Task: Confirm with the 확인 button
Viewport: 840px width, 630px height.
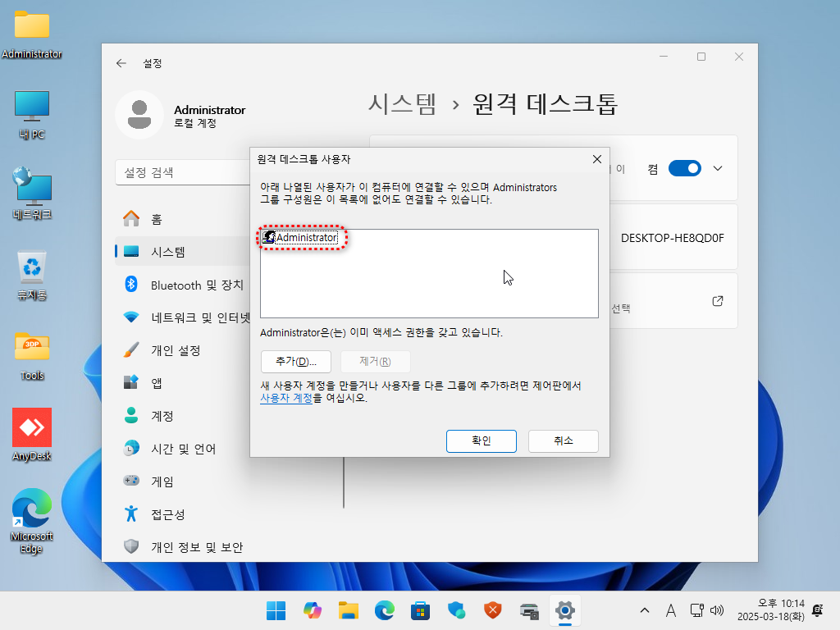Action: click(x=482, y=441)
